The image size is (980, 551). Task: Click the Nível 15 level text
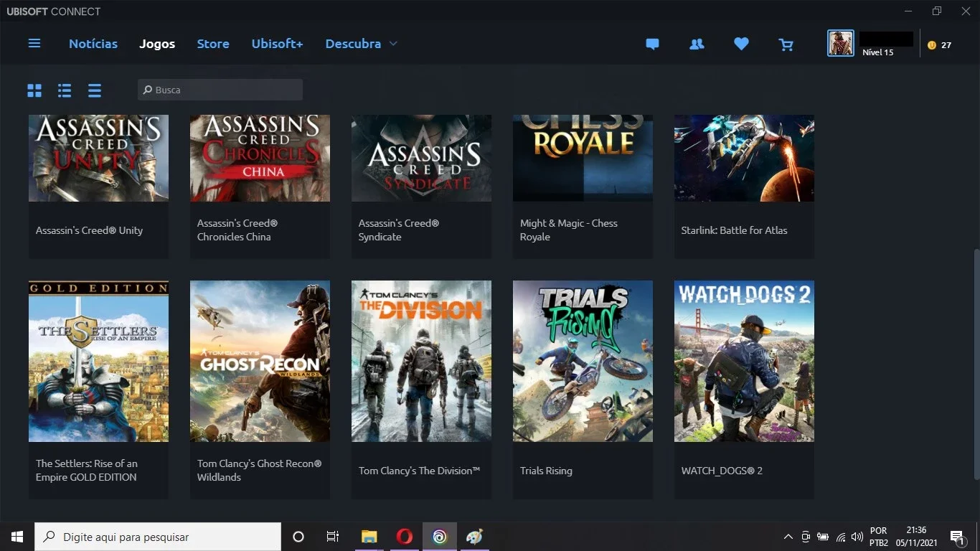pyautogui.click(x=877, y=52)
